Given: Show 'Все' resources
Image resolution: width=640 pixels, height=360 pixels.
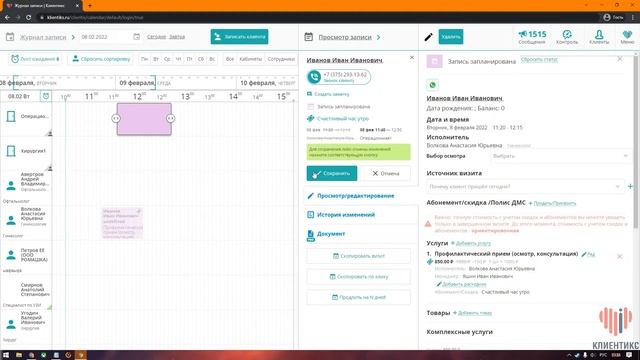Looking at the screenshot, I should pyautogui.click(x=230, y=59).
